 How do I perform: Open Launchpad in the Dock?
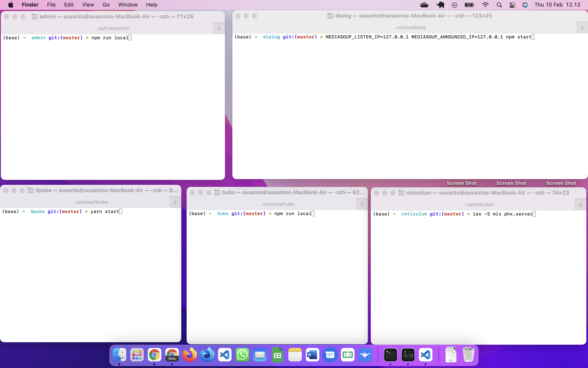point(137,355)
